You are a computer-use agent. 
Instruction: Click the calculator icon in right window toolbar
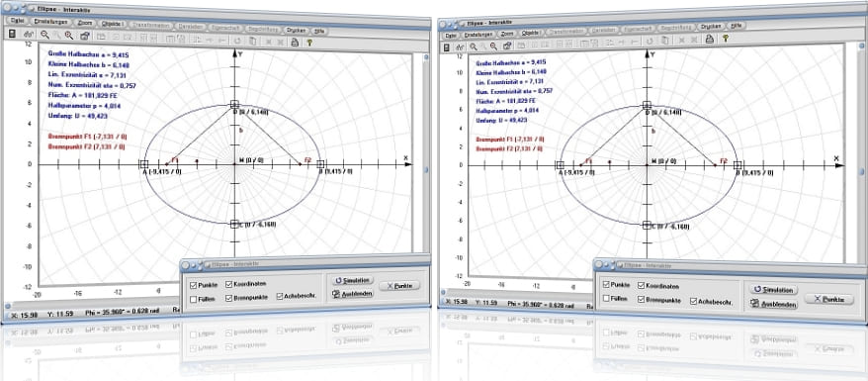[447, 48]
